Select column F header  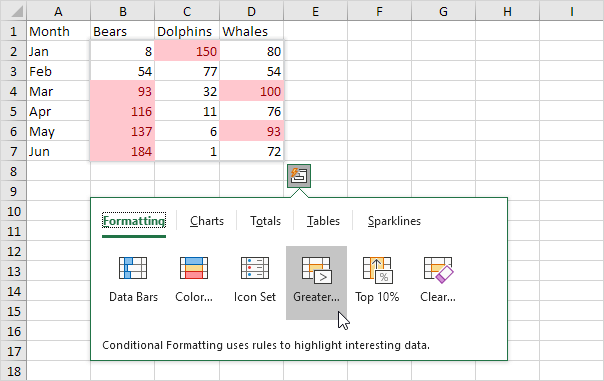click(x=379, y=11)
